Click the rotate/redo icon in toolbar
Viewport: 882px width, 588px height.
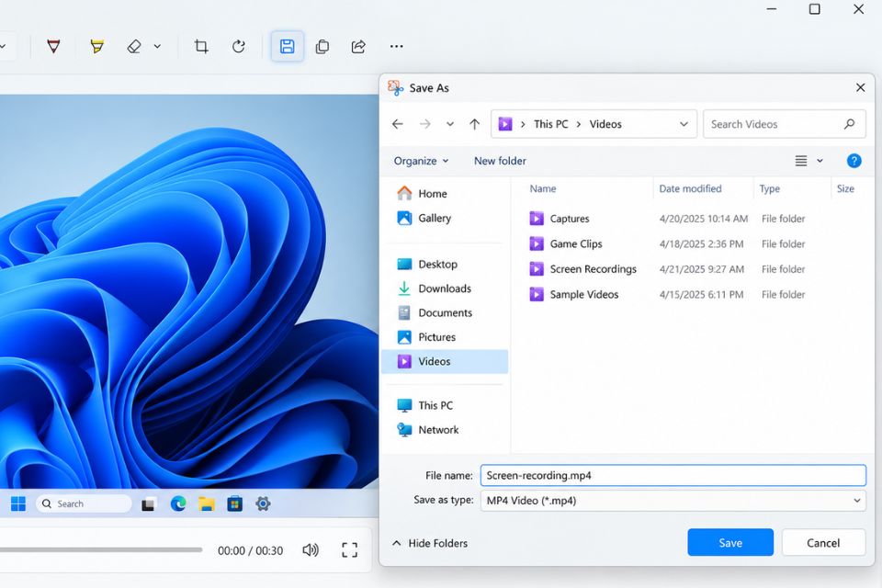pos(239,46)
